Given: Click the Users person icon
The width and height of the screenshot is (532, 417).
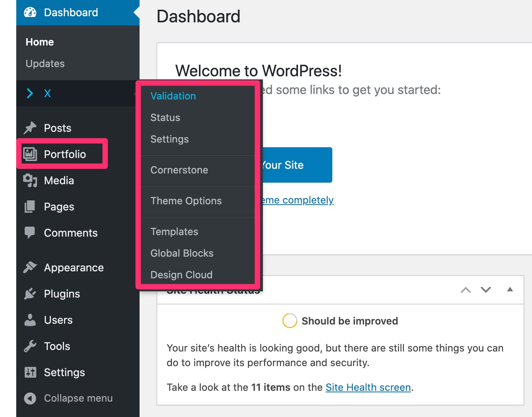Looking at the screenshot, I should pyautogui.click(x=30, y=320).
